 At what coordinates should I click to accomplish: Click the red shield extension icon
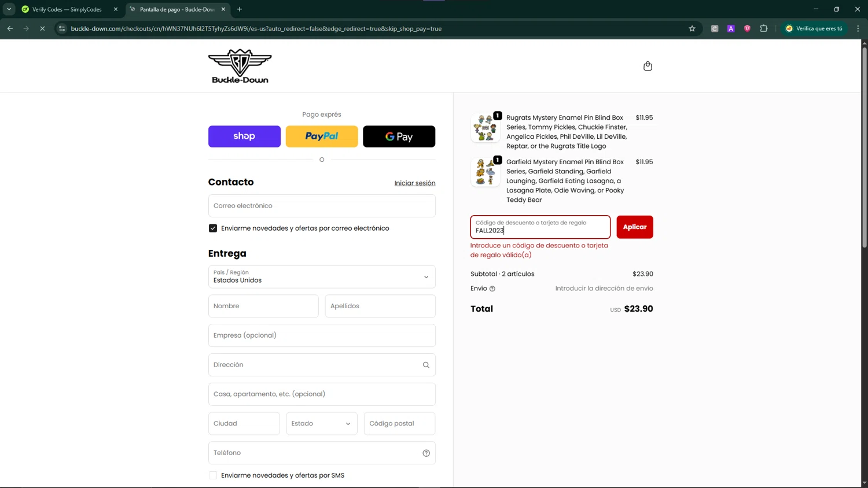tap(747, 28)
